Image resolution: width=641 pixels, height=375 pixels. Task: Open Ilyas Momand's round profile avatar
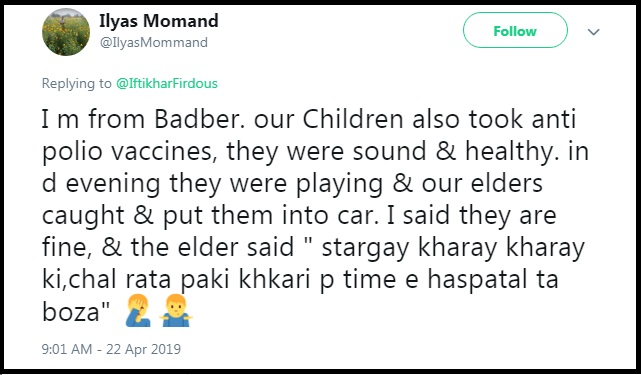66,32
